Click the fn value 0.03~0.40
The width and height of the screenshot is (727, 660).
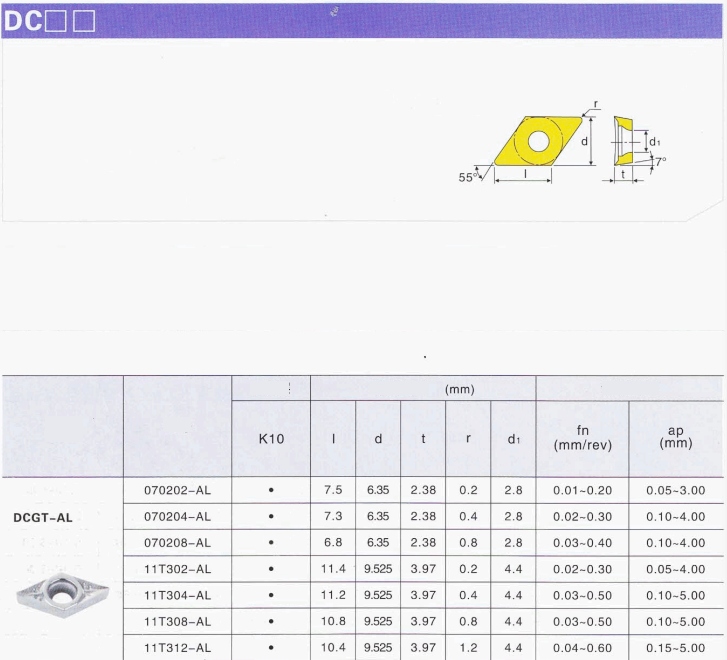tap(583, 543)
